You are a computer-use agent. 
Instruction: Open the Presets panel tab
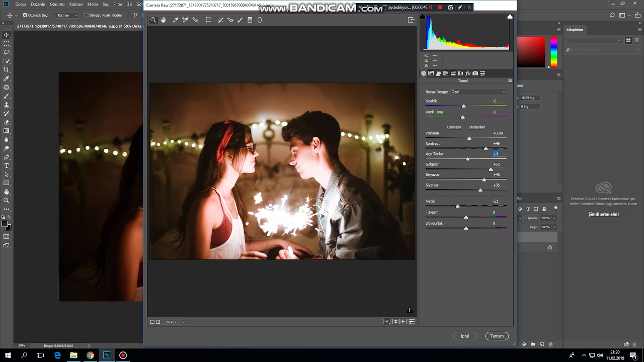482,73
